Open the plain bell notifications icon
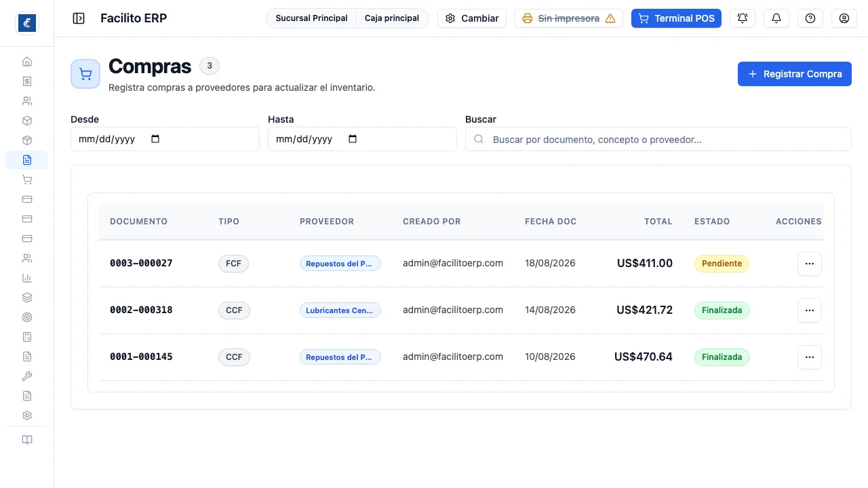The width and height of the screenshot is (868, 488). click(776, 18)
